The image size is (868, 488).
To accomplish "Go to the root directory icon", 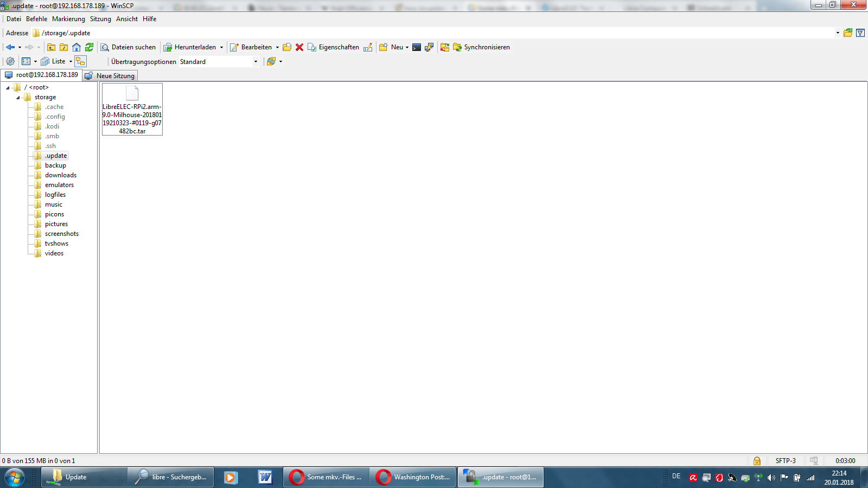I will 63,47.
